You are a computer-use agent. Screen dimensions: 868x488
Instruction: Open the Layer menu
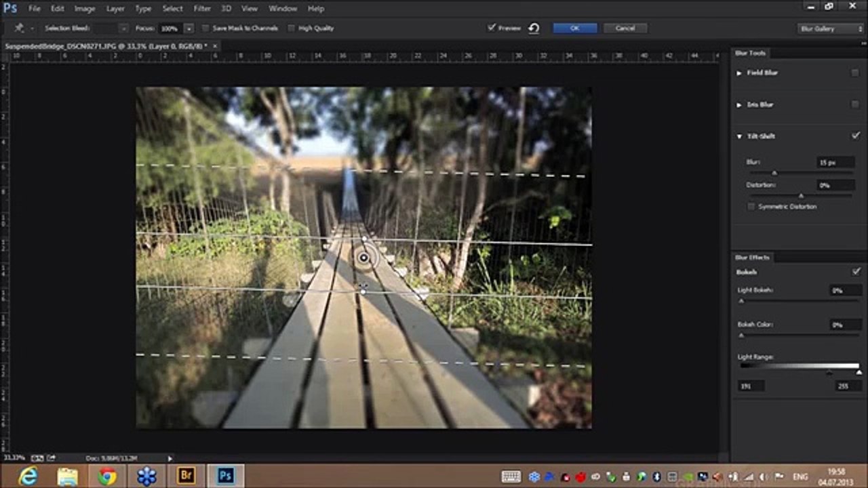[x=115, y=9]
